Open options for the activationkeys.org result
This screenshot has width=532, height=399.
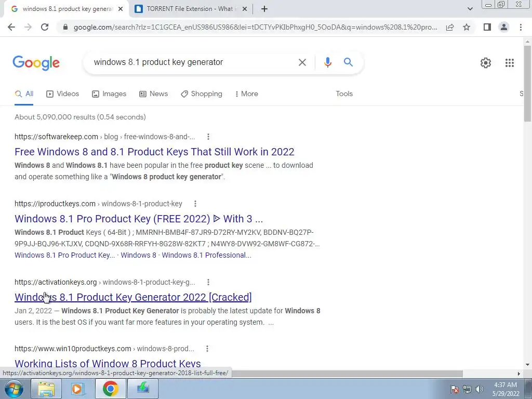click(x=208, y=282)
